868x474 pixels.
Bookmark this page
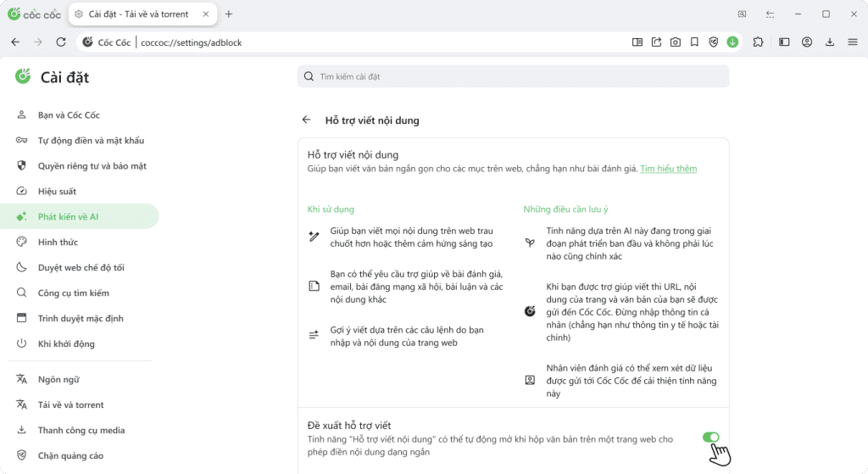[694, 42]
